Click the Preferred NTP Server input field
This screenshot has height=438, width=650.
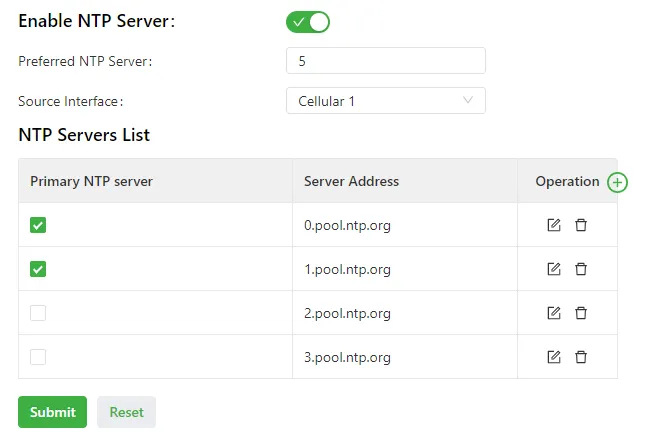pos(386,61)
